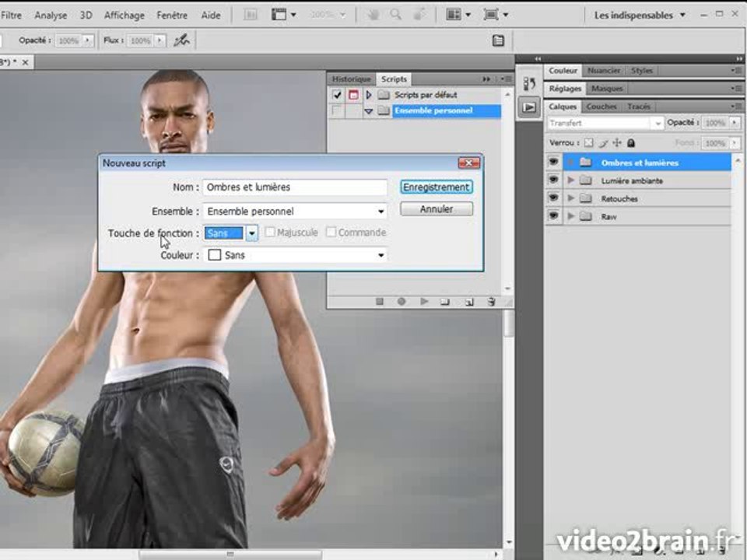The height and width of the screenshot is (560, 747).
Task: Click the airbrush mode icon in options bar
Action: [x=181, y=40]
